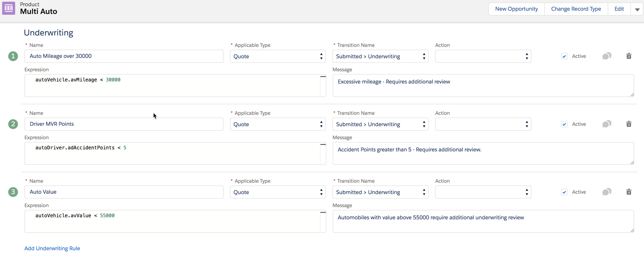644x256 pixels.
Task: Uncheck Active for Driver MVR Points
Action: coord(564,124)
